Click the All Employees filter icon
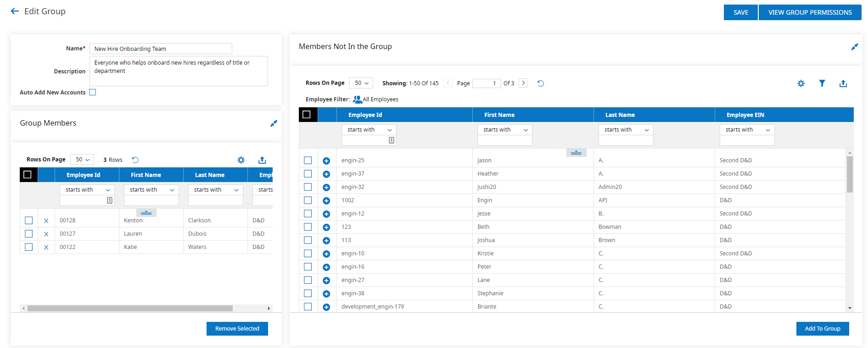 [357, 99]
